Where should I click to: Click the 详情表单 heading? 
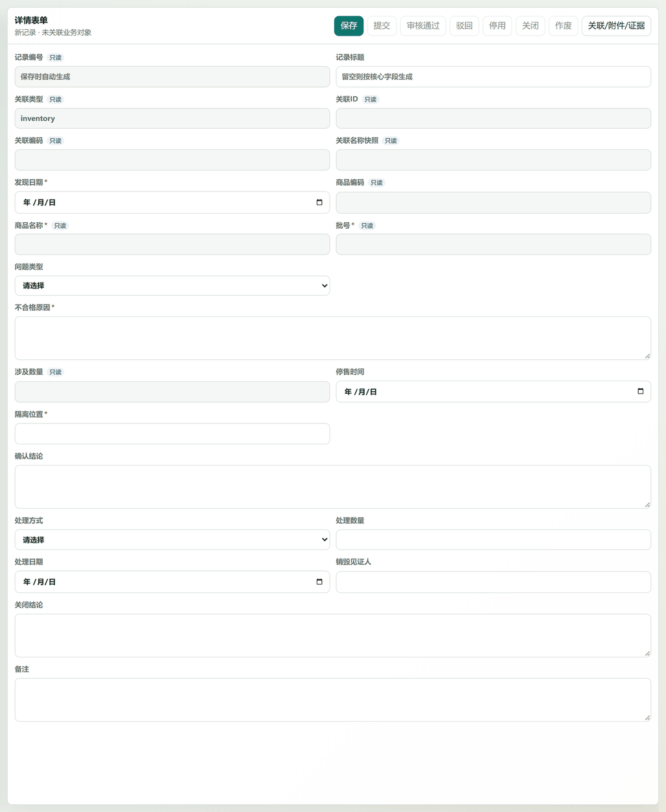(31, 20)
